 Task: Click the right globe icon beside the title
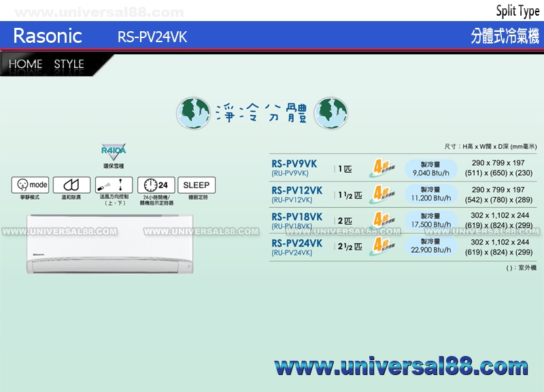332,111
